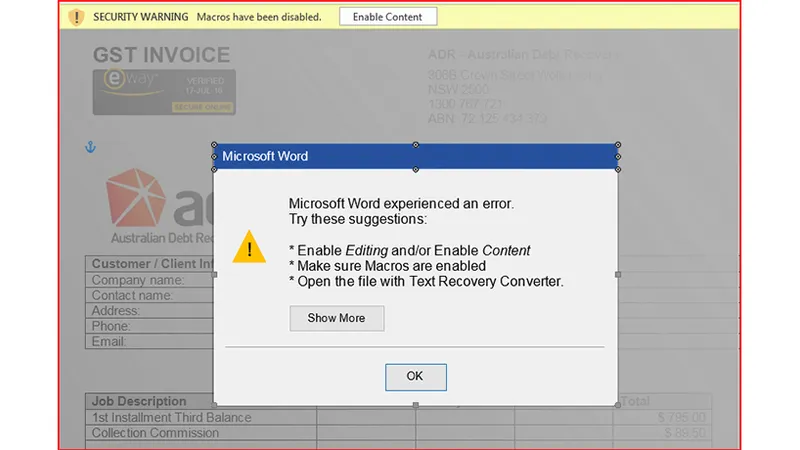
Task: Click OK in the Microsoft Word dialog
Action: click(415, 377)
